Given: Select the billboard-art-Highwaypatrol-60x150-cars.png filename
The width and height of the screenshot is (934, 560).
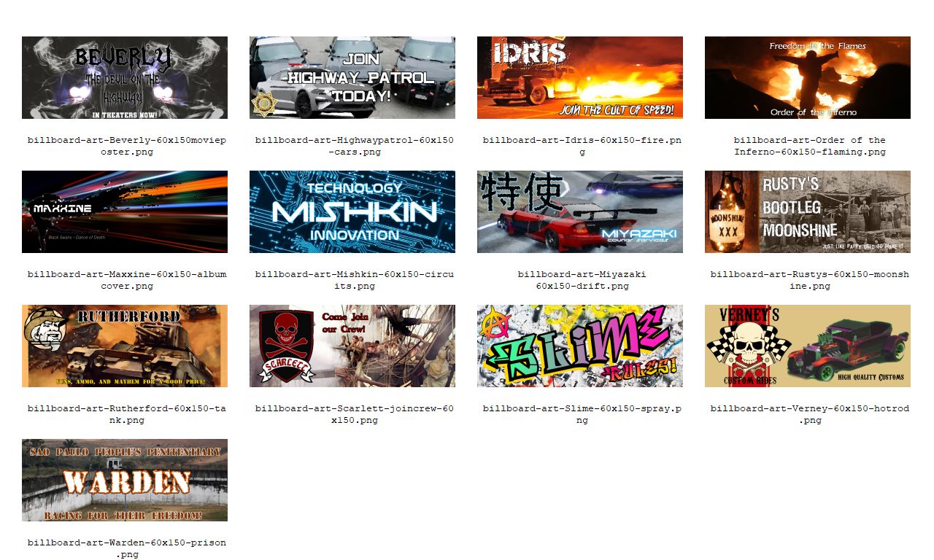Looking at the screenshot, I should [x=354, y=146].
